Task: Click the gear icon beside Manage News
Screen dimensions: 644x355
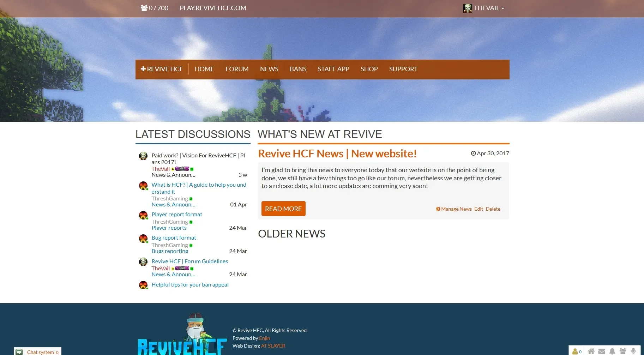Action: [x=438, y=209]
